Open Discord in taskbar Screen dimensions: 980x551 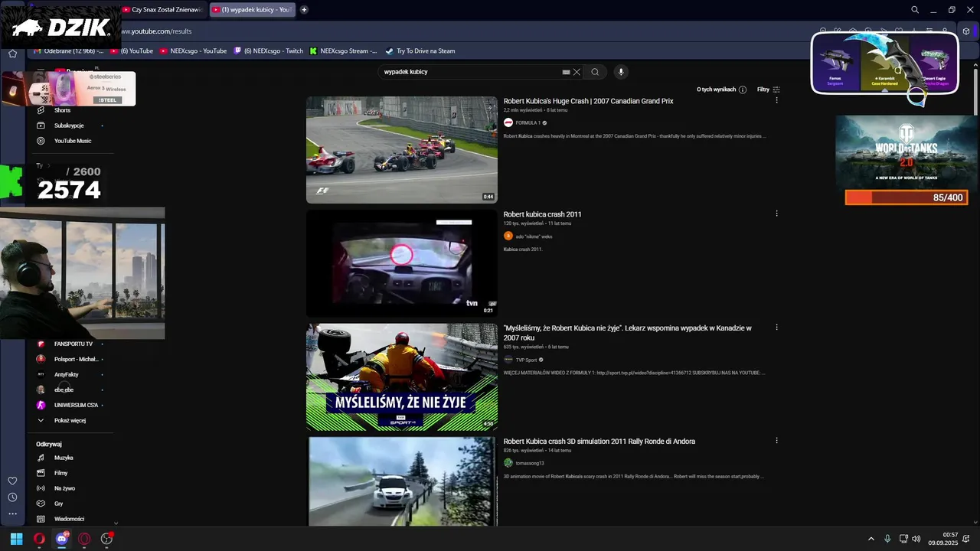click(x=62, y=539)
